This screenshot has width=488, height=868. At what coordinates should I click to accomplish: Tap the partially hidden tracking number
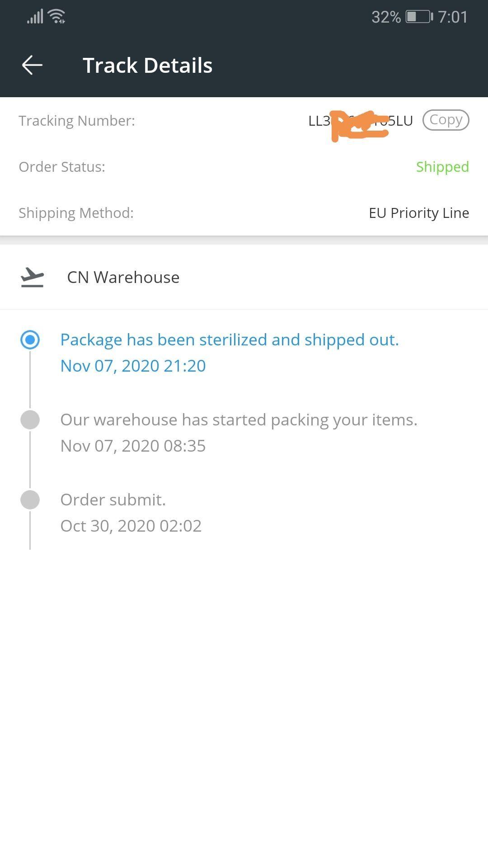[x=360, y=121]
